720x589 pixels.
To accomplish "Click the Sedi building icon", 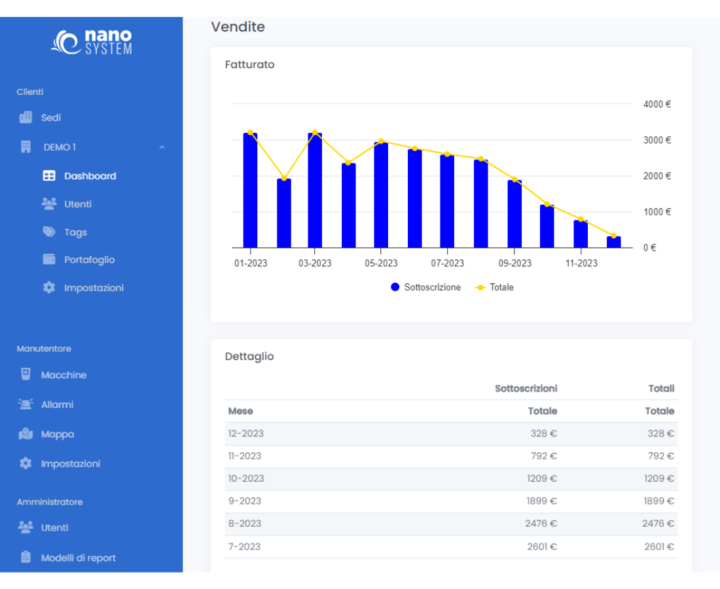I will [26, 117].
